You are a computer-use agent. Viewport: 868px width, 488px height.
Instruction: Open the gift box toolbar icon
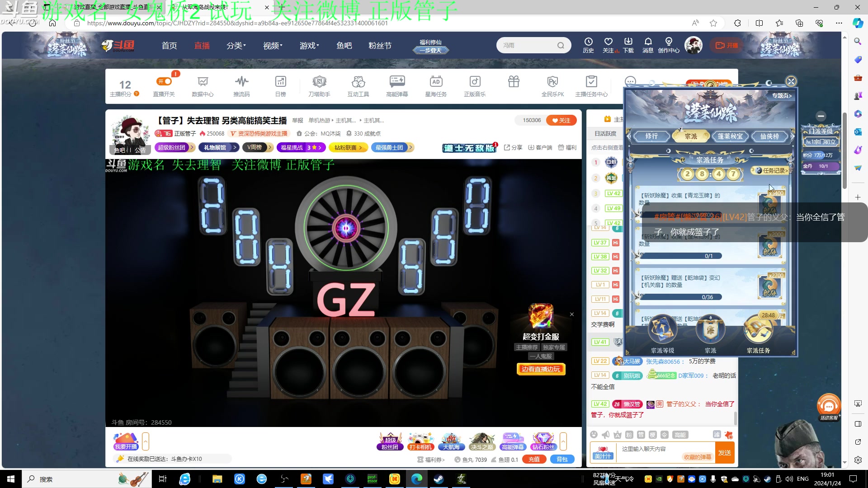[514, 82]
